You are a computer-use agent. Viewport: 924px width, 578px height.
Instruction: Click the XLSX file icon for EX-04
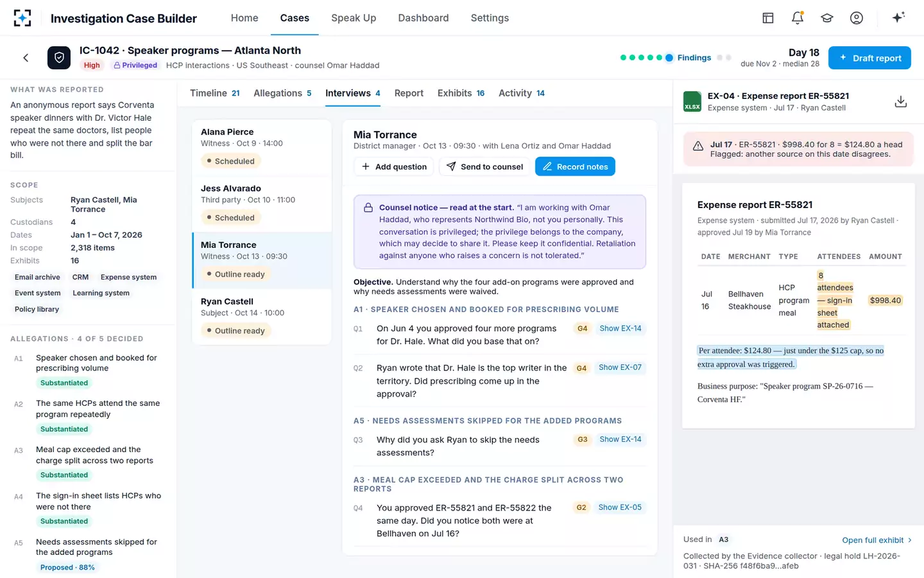692,101
